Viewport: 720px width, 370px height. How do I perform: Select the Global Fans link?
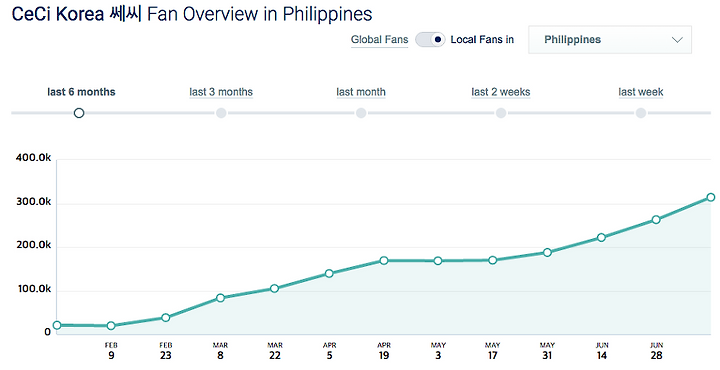click(x=379, y=40)
